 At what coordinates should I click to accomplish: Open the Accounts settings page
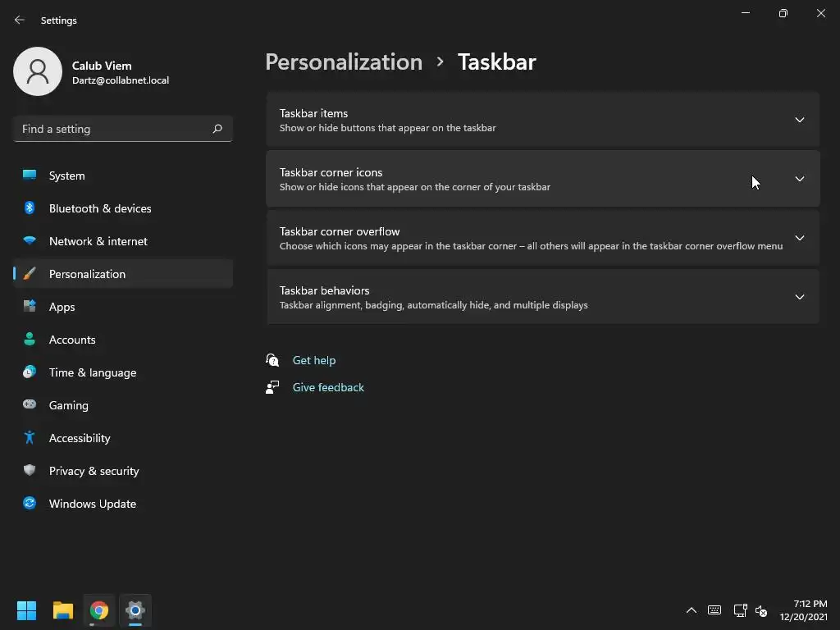point(72,340)
